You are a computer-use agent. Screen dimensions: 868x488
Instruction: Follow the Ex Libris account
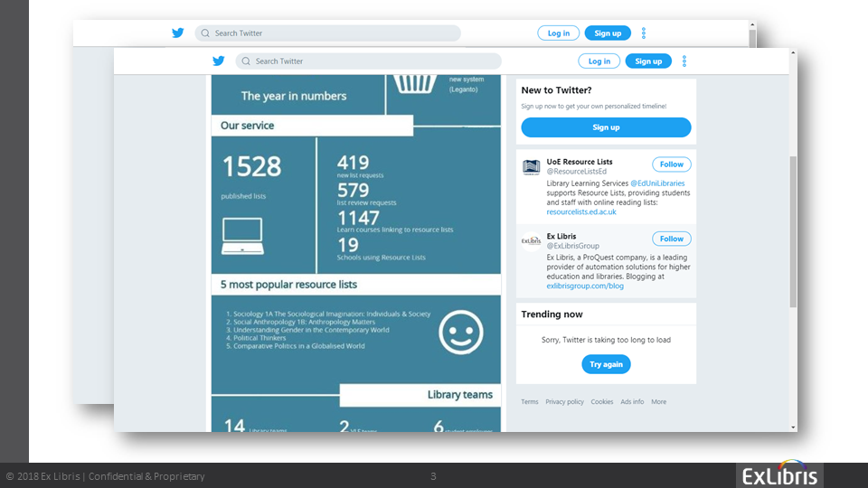(x=671, y=239)
